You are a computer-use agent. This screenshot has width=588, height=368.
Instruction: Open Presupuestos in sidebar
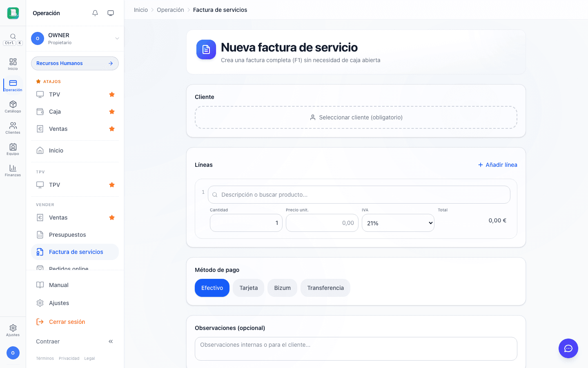point(75,235)
